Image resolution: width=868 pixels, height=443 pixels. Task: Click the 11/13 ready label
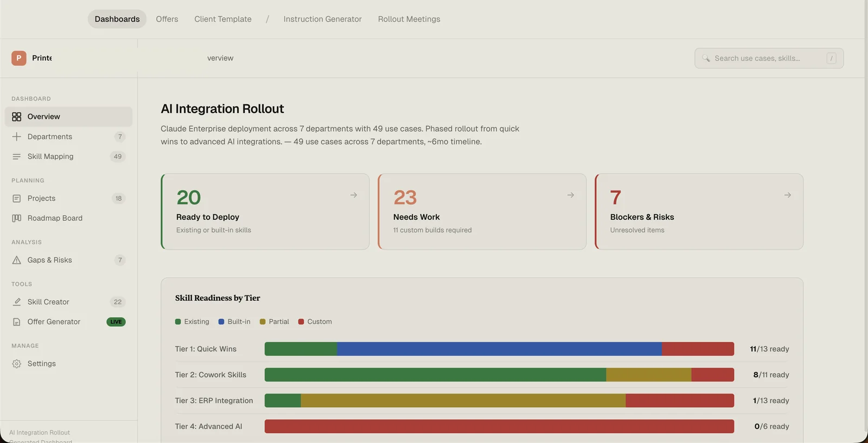coord(769,349)
